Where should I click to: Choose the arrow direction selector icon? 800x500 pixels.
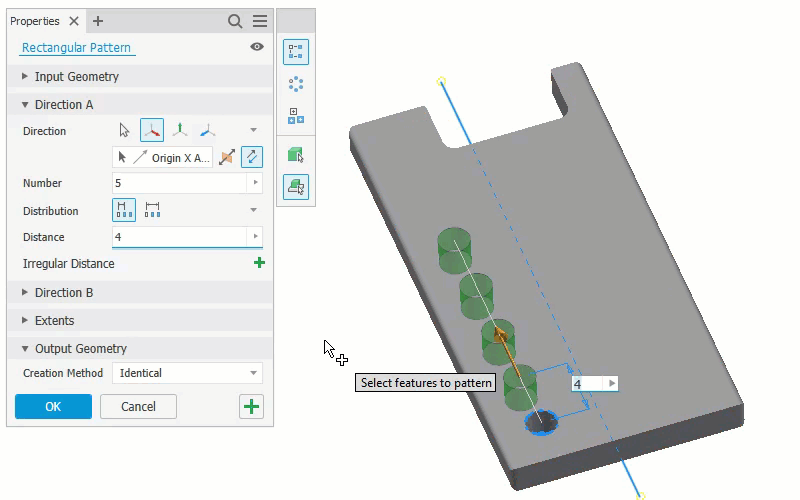(124, 130)
